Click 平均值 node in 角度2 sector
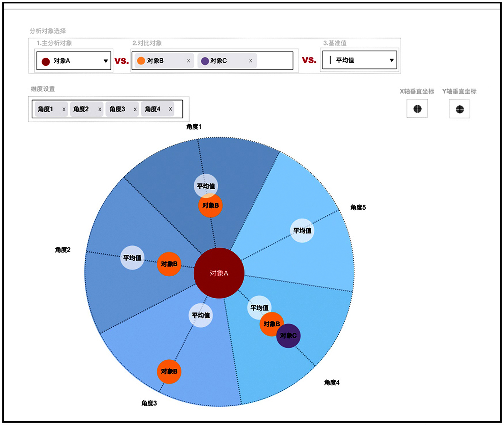504x425 pixels. coord(132,258)
